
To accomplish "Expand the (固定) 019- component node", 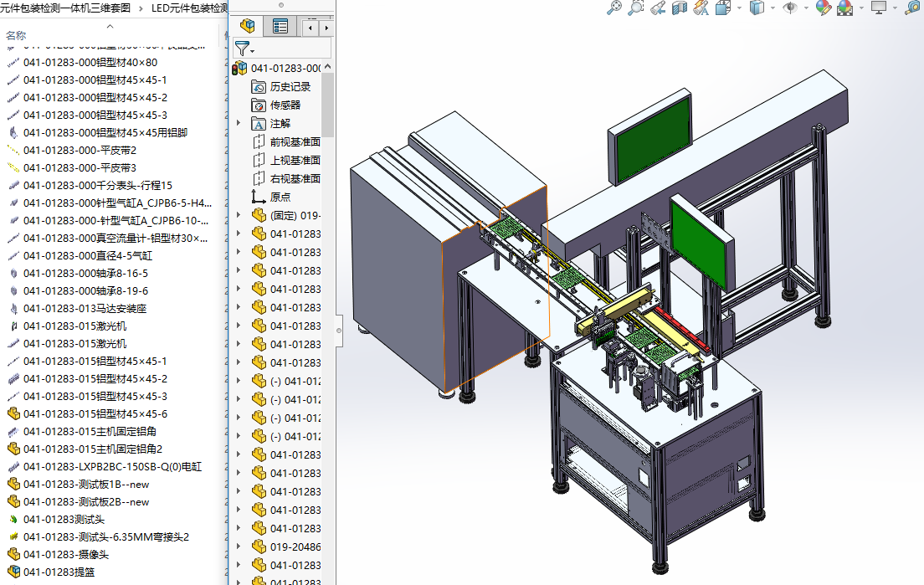I will point(239,216).
